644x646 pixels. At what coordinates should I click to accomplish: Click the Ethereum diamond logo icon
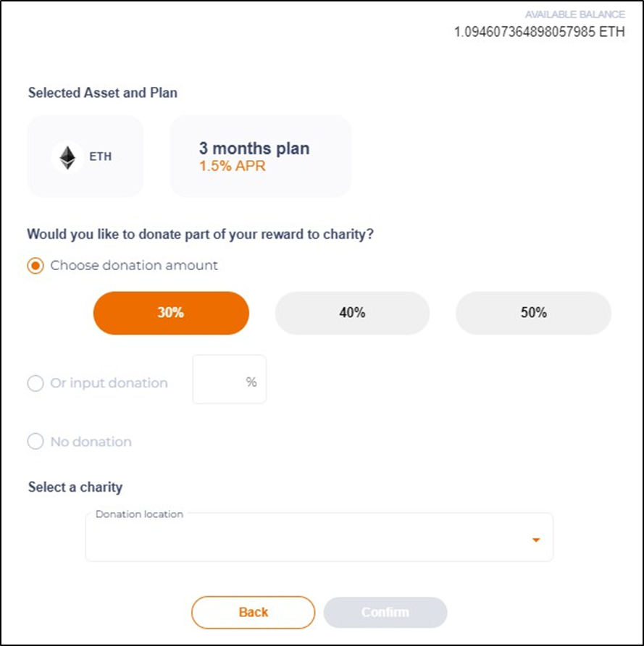pyautogui.click(x=67, y=157)
